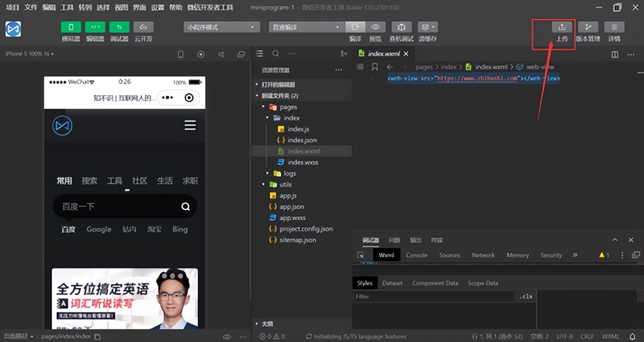Open the 工具 menu
The width and height of the screenshot is (644, 342).
click(67, 8)
